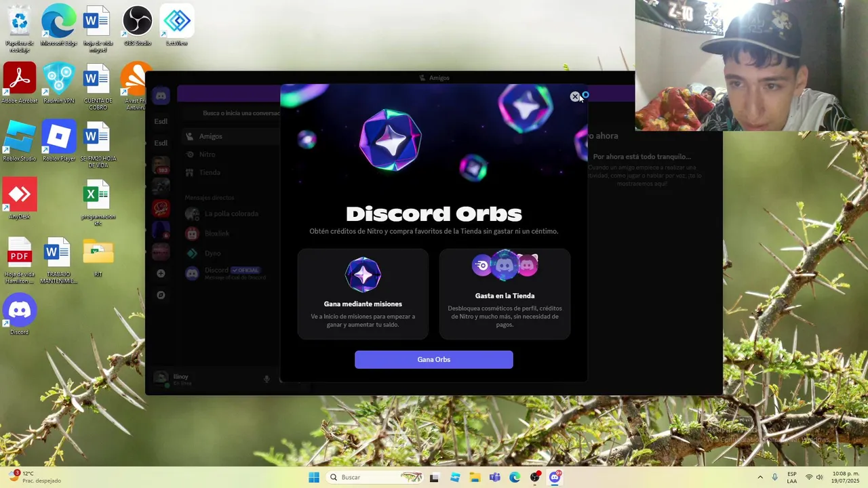Select the Gana mediante misiones card
Screen dimensions: 868x488
[363, 293]
